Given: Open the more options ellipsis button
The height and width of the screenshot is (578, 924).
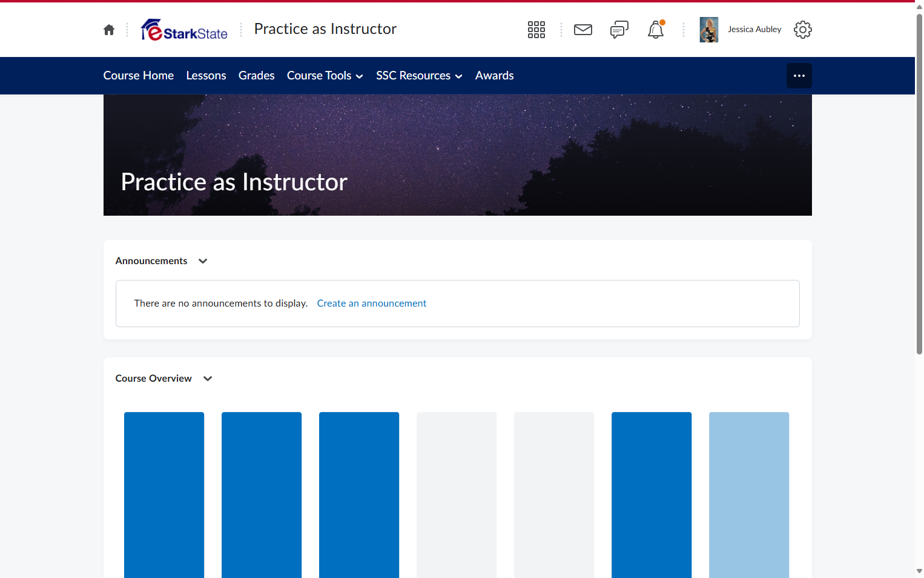Looking at the screenshot, I should click(x=799, y=76).
